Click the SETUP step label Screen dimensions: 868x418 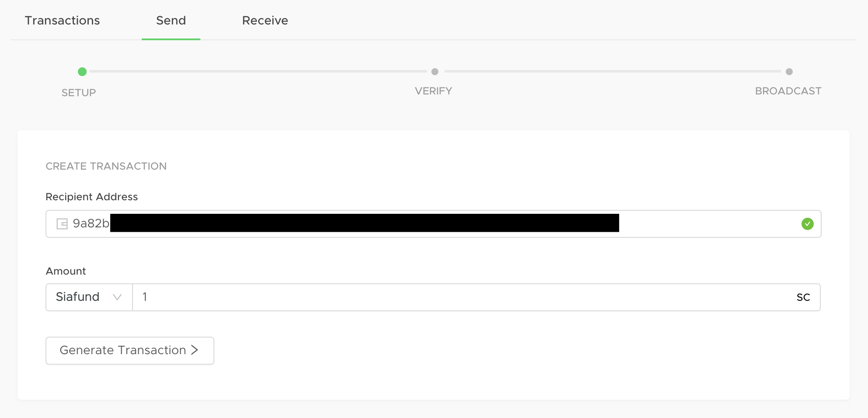tap(79, 93)
